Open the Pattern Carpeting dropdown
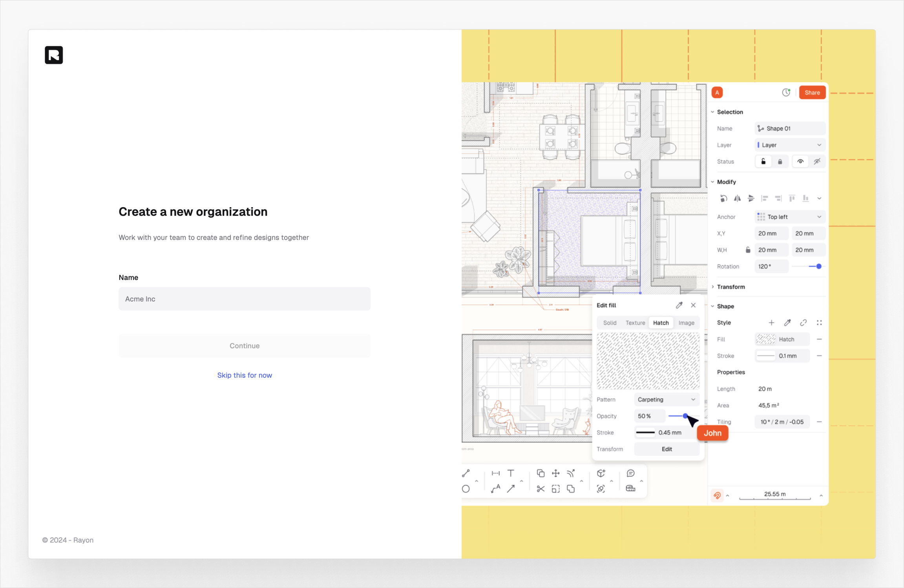This screenshot has width=904, height=588. 667,399
